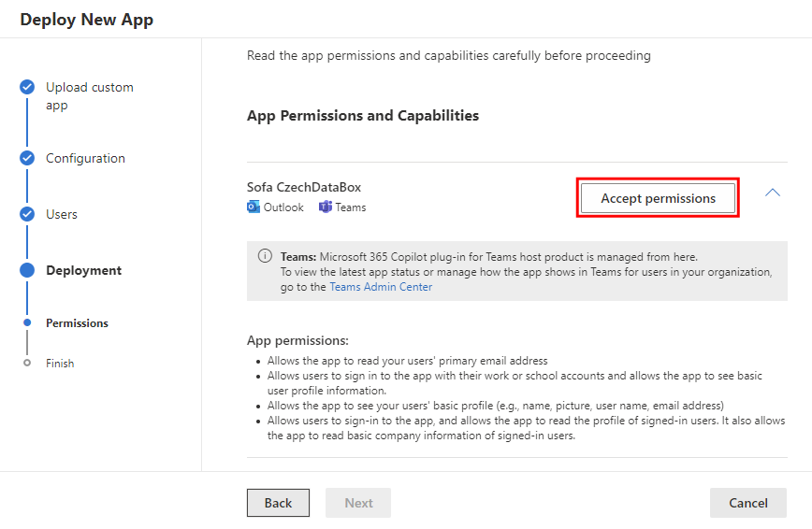Click the disabled Next button
This screenshot has height=529, width=812.
tap(358, 503)
